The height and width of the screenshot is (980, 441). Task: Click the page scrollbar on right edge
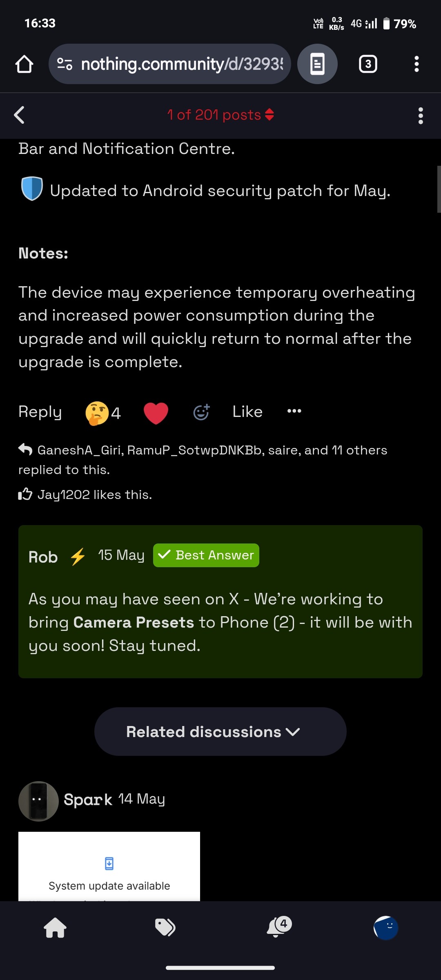(439, 189)
